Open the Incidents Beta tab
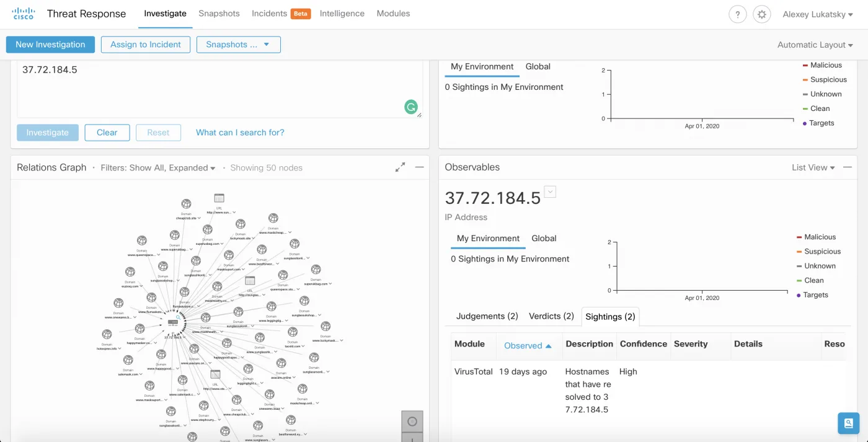 coord(281,14)
